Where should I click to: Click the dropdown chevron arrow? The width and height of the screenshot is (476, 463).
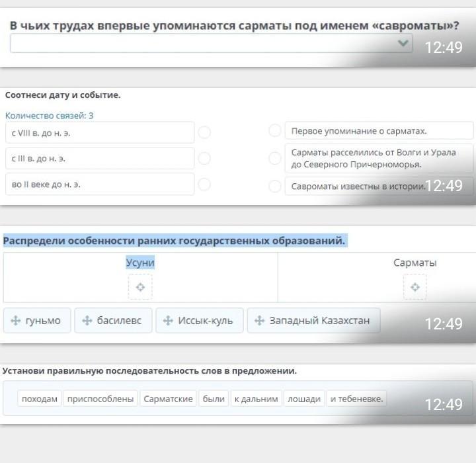click(x=403, y=44)
